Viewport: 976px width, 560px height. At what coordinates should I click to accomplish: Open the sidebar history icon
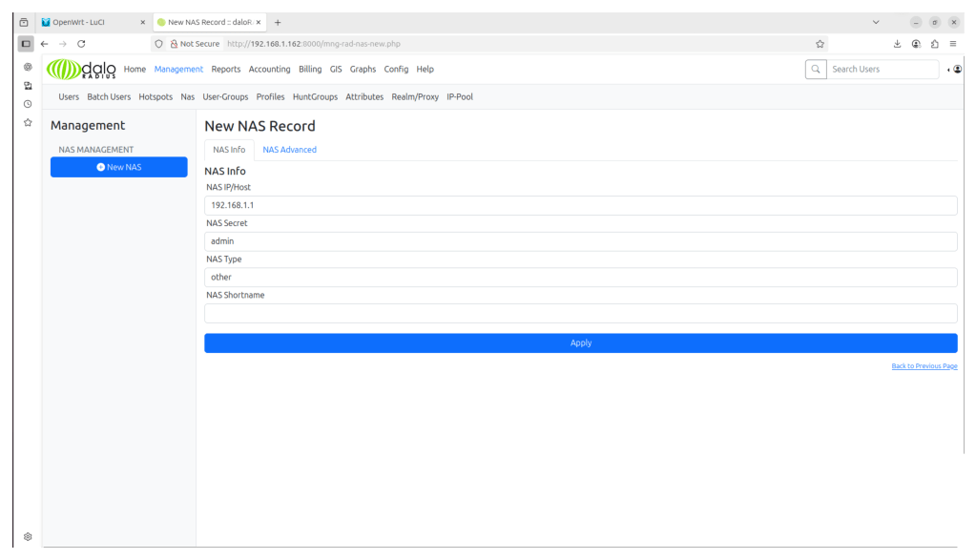click(28, 104)
